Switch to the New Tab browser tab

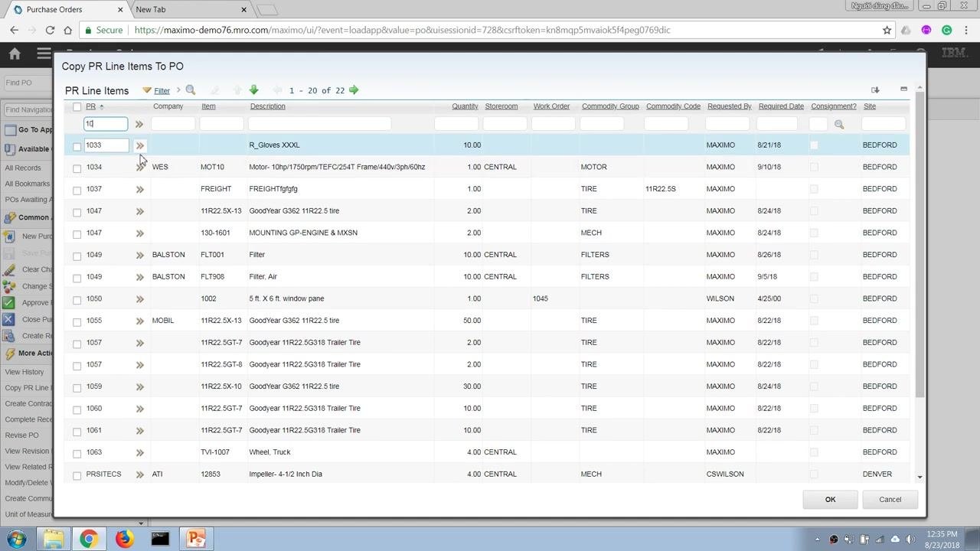(190, 9)
